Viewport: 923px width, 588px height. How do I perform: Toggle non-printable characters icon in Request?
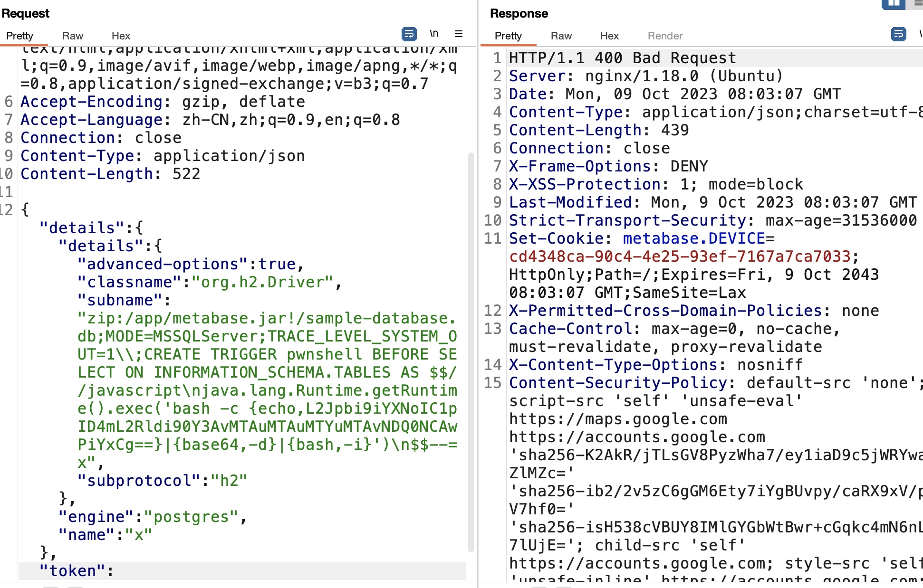tap(433, 34)
